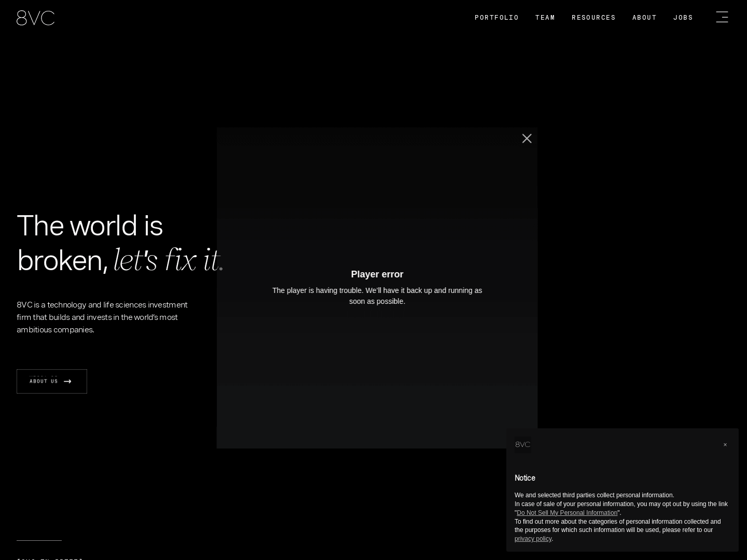Go to the Team page
This screenshot has width=747, height=560.
click(545, 18)
